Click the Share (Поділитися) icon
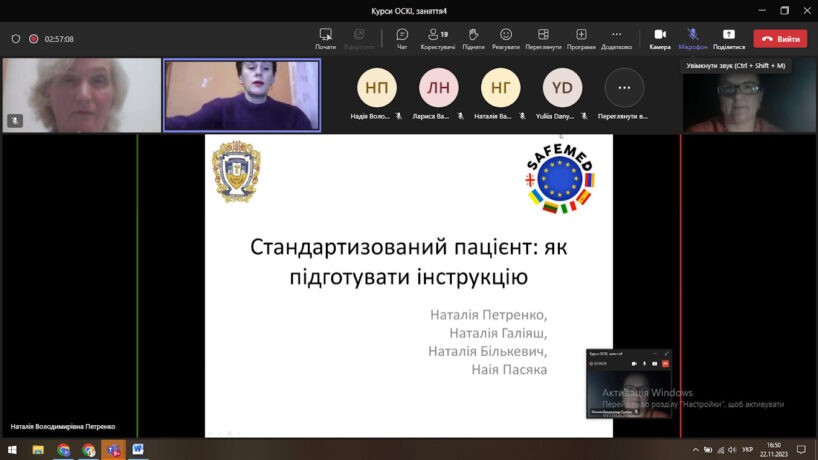 [729, 37]
